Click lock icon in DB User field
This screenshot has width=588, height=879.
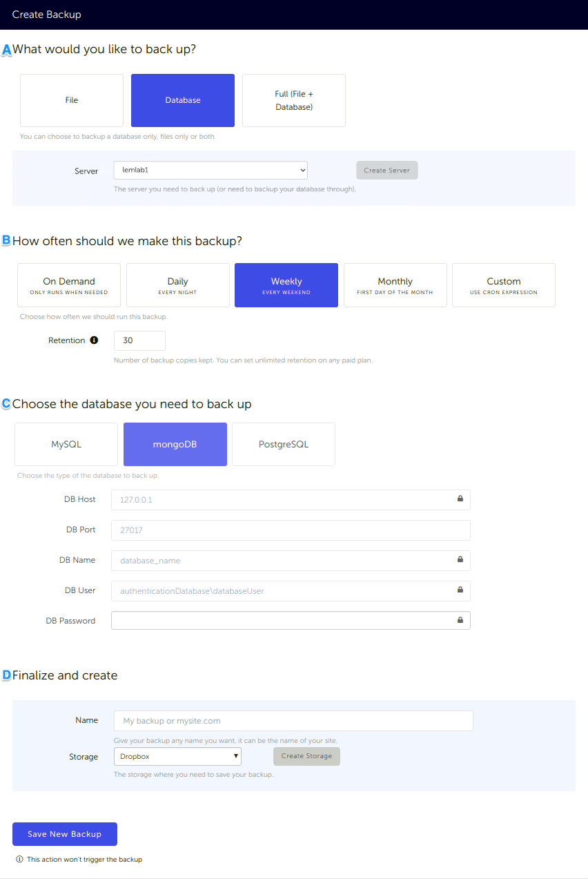click(460, 590)
